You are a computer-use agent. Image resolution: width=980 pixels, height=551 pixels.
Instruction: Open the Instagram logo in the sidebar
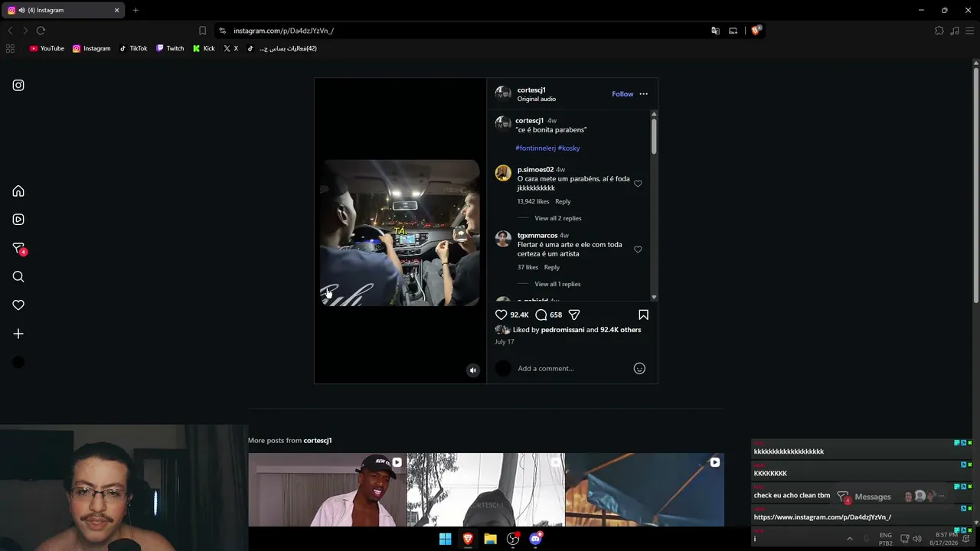coord(18,86)
